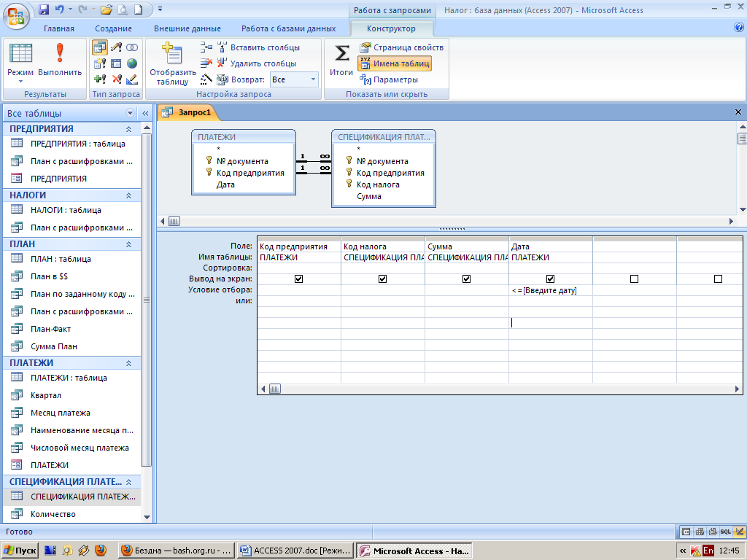The width and height of the screenshot is (747, 560).
Task: Switch to ACCESS 2007.doc taskbar window
Action: [x=295, y=551]
